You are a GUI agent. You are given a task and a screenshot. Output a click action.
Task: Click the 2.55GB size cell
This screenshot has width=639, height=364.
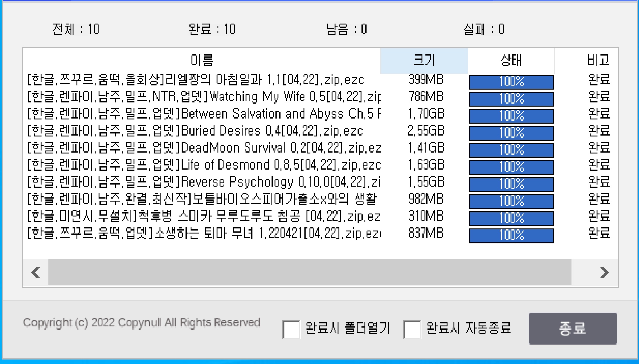425,131
